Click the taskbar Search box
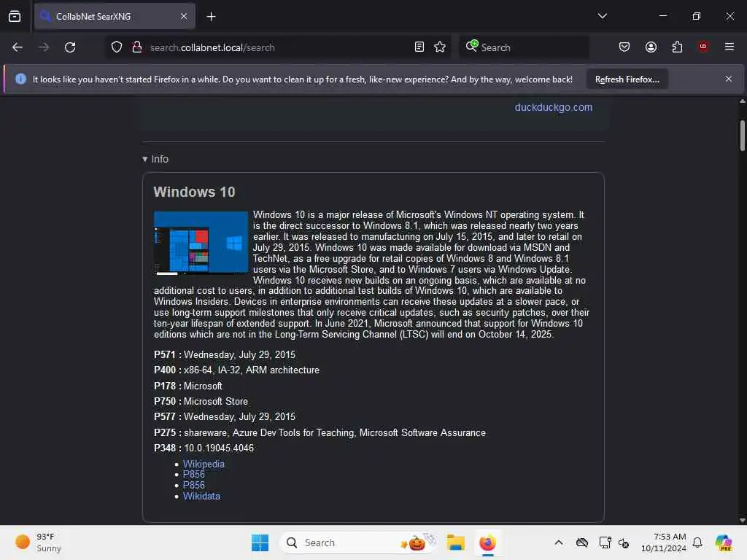Viewport: 747px width, 560px height. tap(358, 542)
